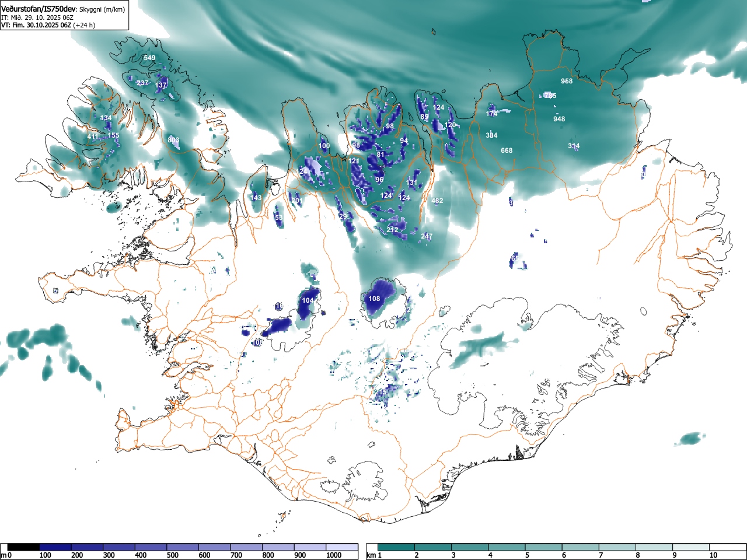This screenshot has height=560, width=747.
Task: Click the map value 212
Action: coord(392,230)
